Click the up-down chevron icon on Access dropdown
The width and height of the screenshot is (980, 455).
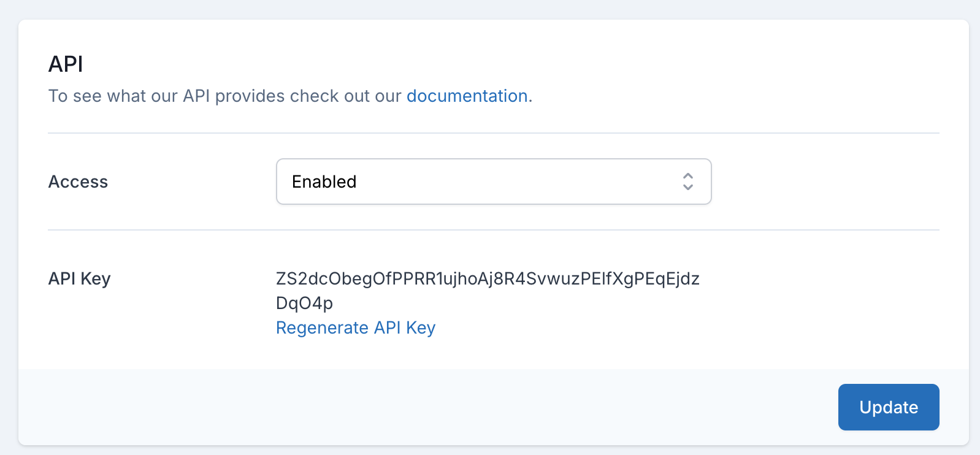pyautogui.click(x=688, y=182)
